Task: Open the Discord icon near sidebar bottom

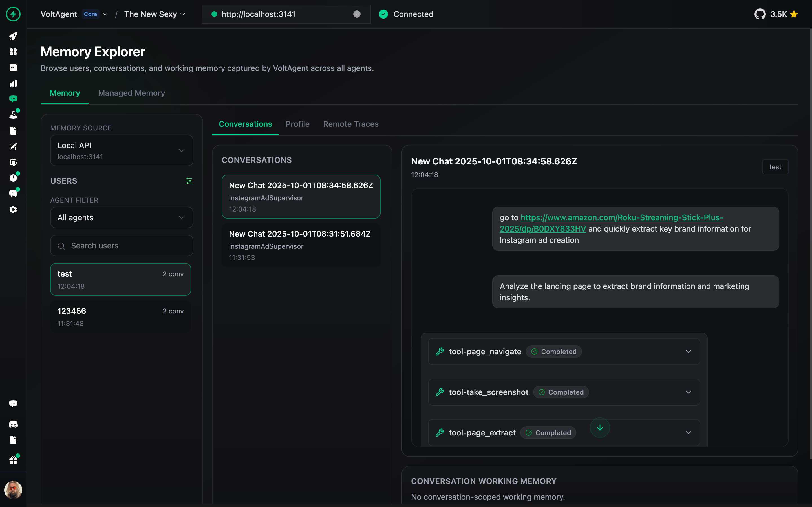Action: [x=14, y=424]
